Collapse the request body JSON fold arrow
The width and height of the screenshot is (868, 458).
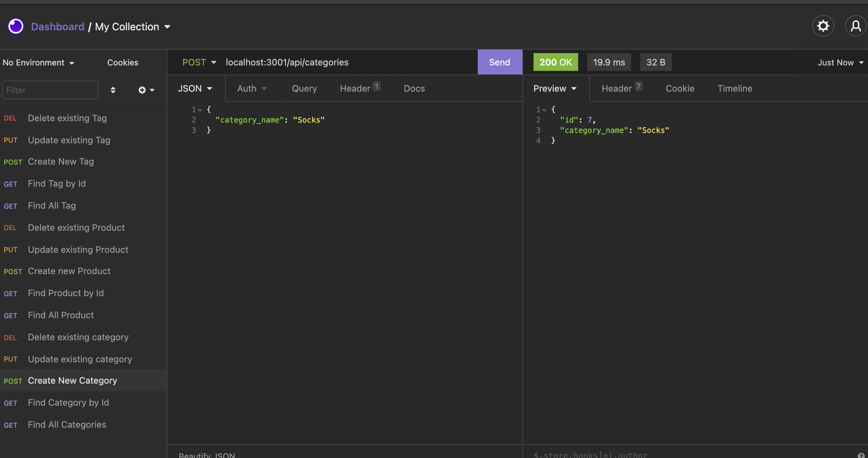coord(200,110)
